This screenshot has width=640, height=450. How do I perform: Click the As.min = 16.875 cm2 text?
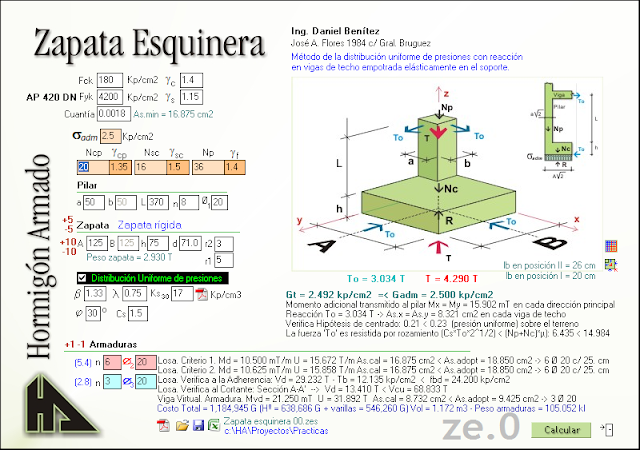coord(173,114)
